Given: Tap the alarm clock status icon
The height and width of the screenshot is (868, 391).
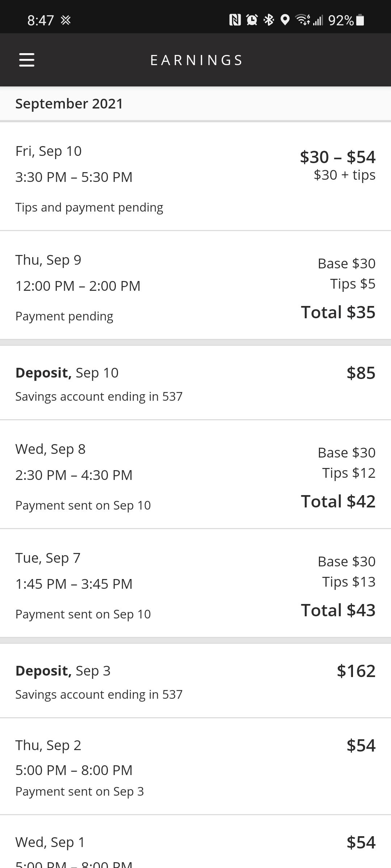Looking at the screenshot, I should 252,20.
